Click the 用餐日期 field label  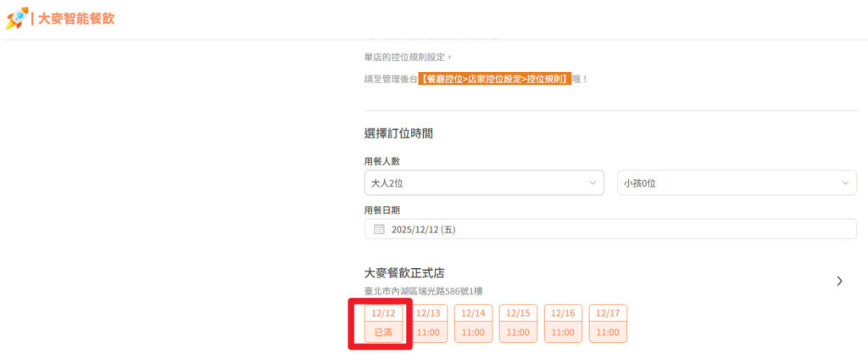coord(382,210)
